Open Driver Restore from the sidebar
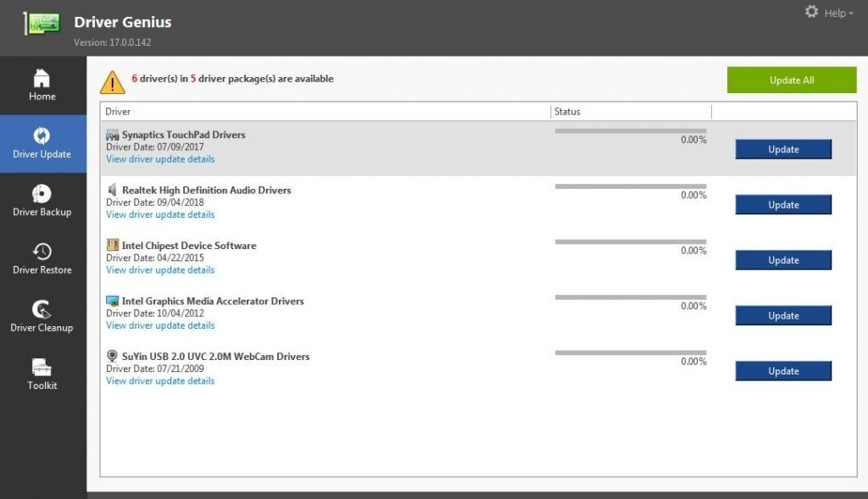 click(x=42, y=258)
